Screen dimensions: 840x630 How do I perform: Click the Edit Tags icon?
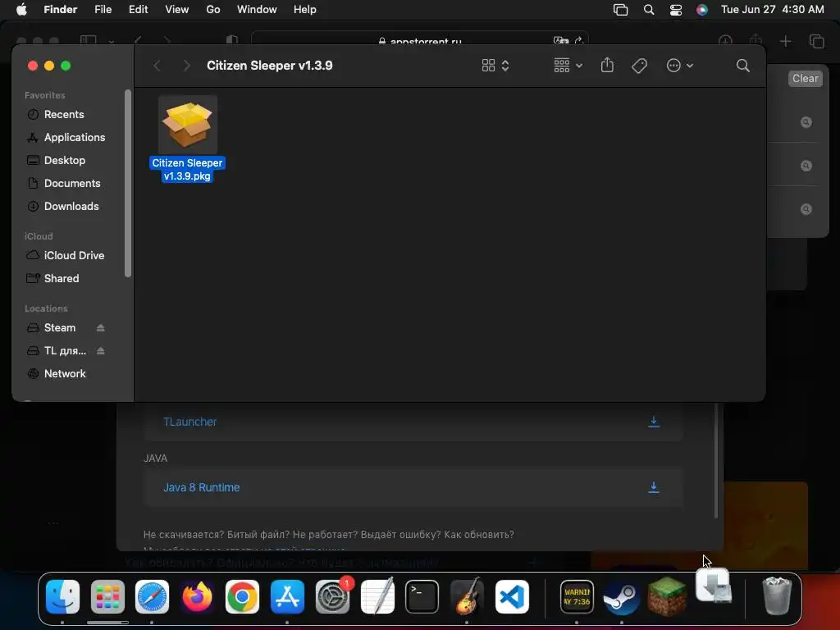639,66
